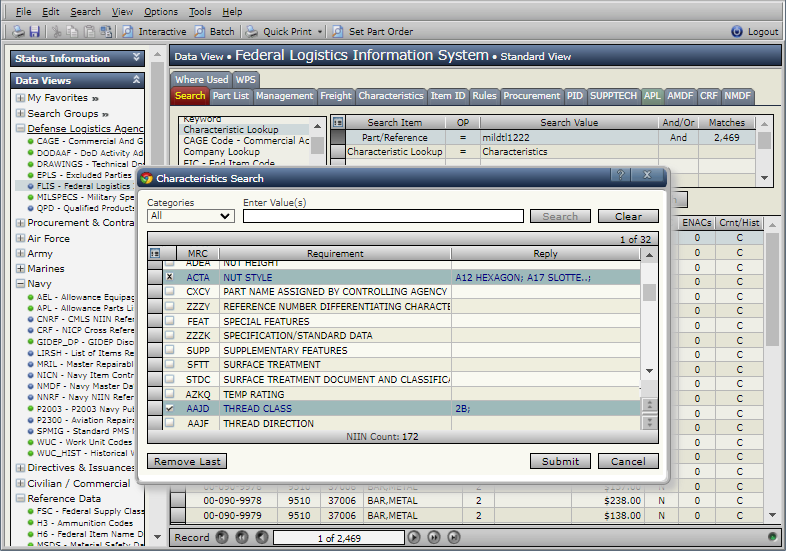Go to next record arrow

click(x=414, y=537)
